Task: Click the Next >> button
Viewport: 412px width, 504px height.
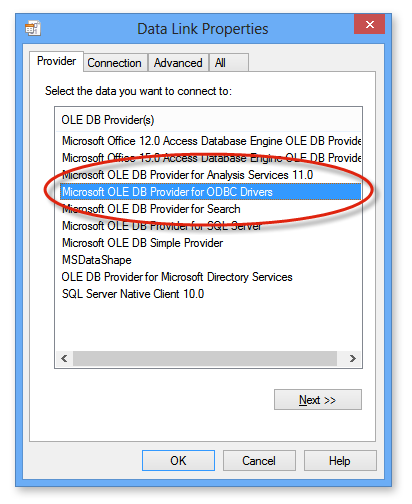Action: click(318, 399)
